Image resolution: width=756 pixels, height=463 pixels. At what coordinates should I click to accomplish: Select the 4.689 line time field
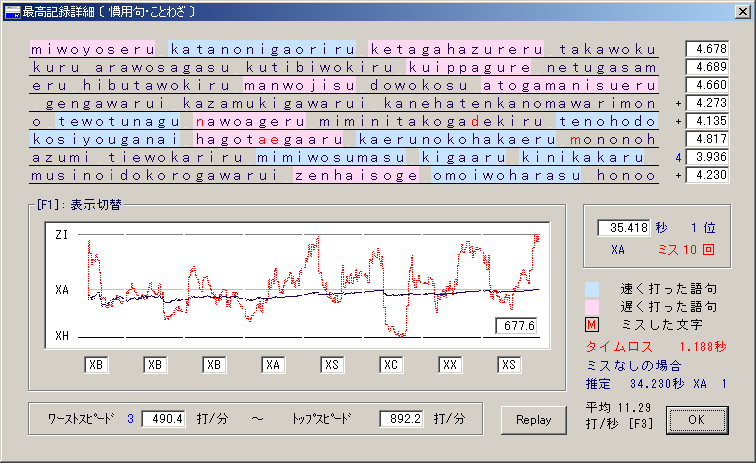(x=707, y=67)
